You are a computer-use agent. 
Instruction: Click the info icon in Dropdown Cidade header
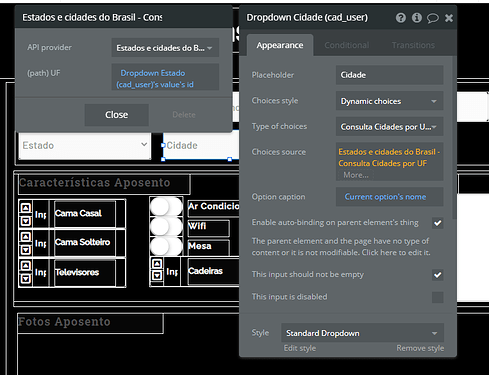(417, 18)
